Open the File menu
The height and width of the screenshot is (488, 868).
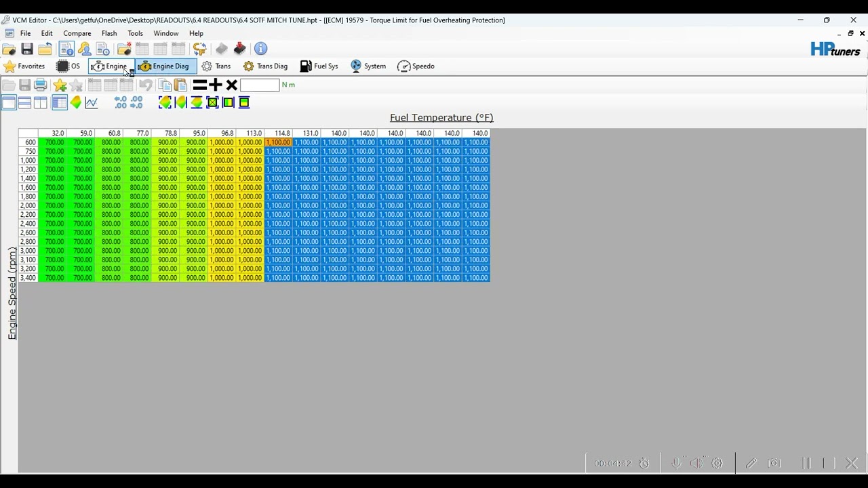[25, 33]
